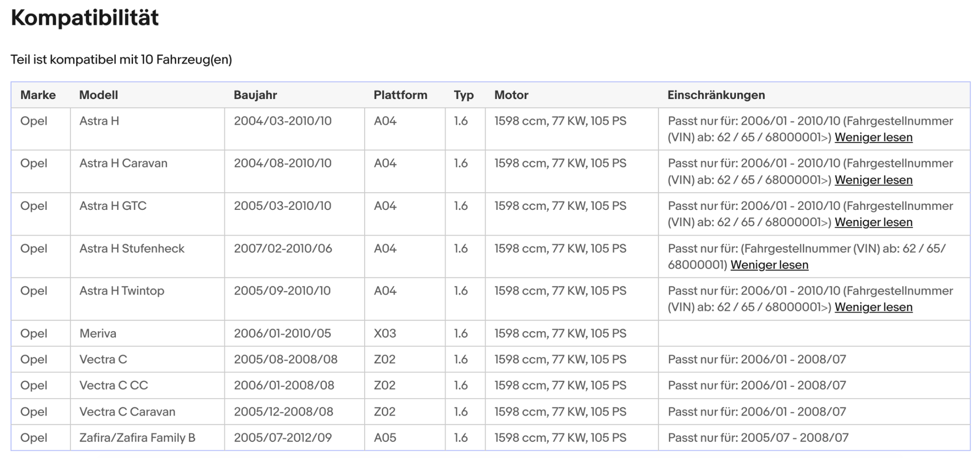
Task: Click the Einschränkungen column header
Action: [716, 95]
